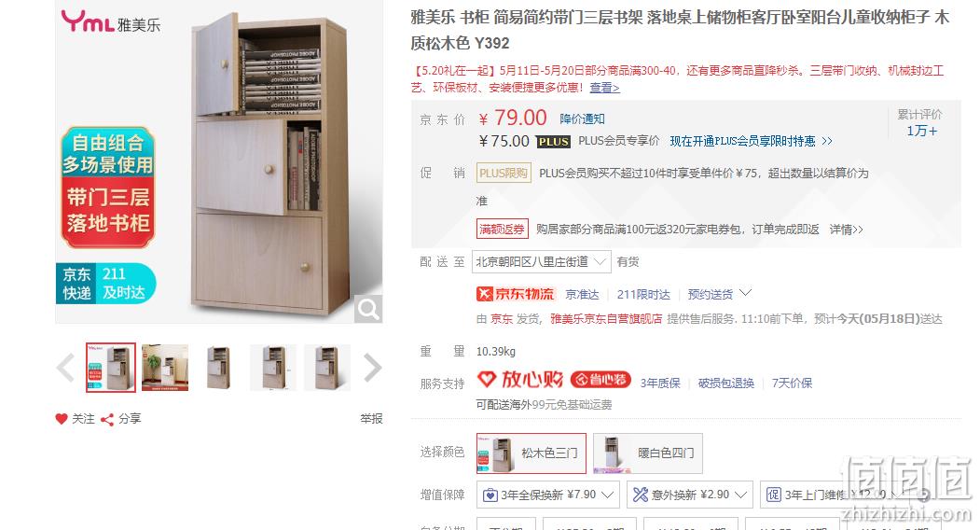Click the heart 关注 follow icon
The image size is (980, 530).
(x=62, y=419)
